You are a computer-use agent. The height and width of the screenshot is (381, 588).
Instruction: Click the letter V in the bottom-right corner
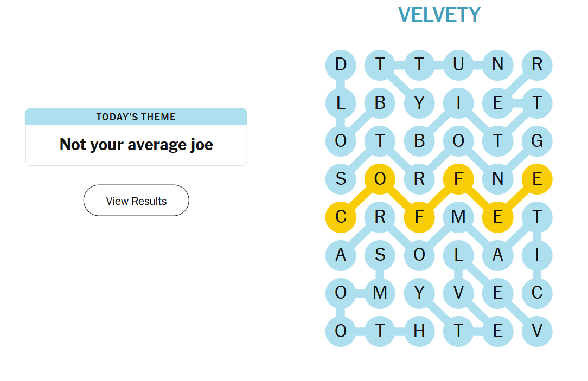click(537, 331)
